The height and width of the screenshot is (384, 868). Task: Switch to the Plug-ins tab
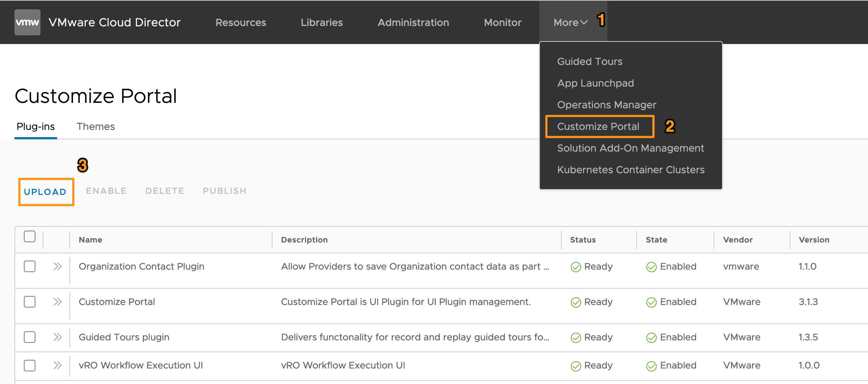36,126
